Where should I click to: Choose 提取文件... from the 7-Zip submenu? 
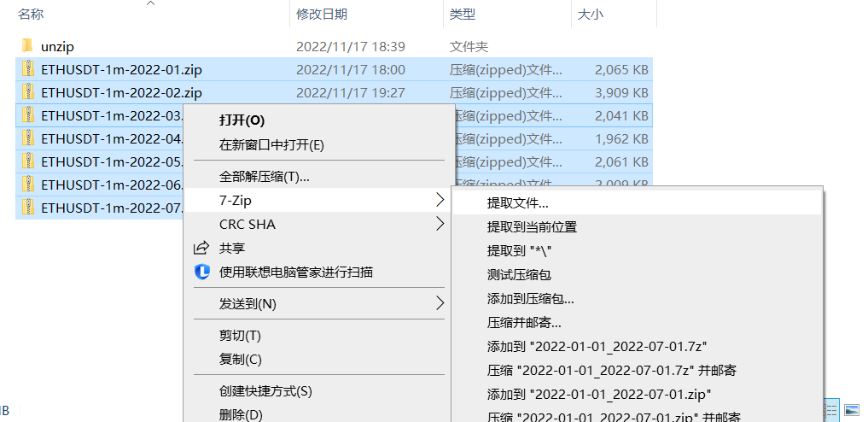[517, 203]
